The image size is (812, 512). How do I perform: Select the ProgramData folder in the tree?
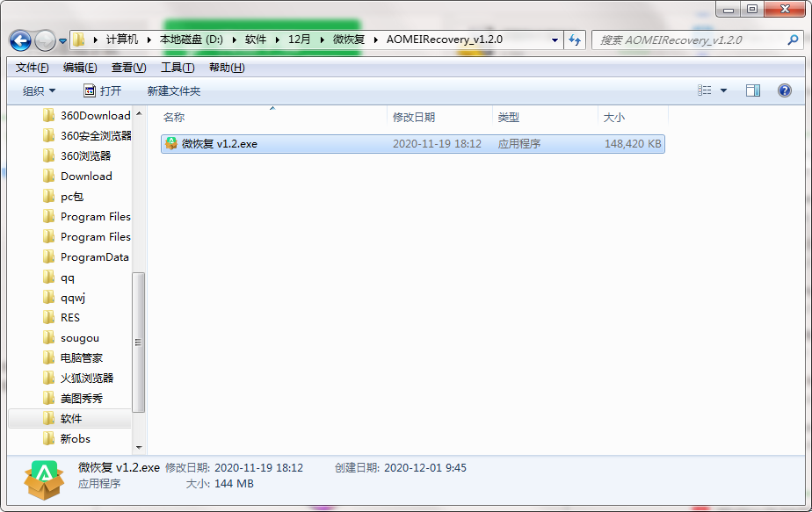click(94, 257)
